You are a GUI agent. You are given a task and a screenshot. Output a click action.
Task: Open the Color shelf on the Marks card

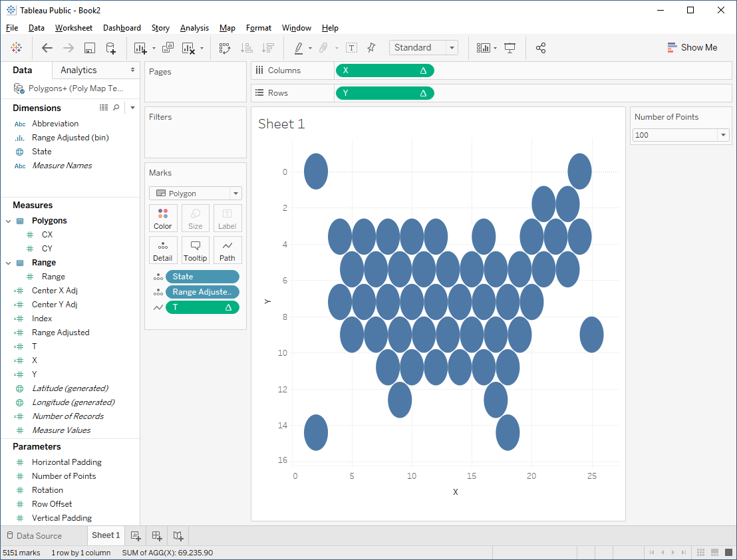[163, 218]
